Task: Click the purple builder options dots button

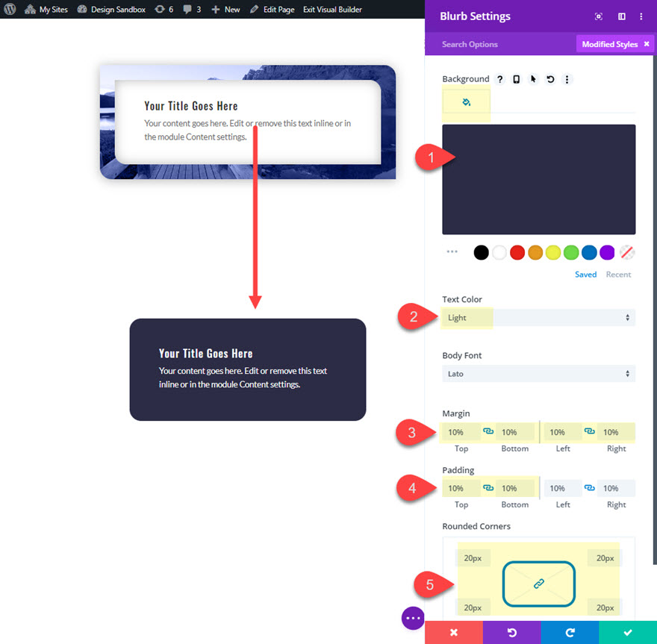Action: pos(413,618)
